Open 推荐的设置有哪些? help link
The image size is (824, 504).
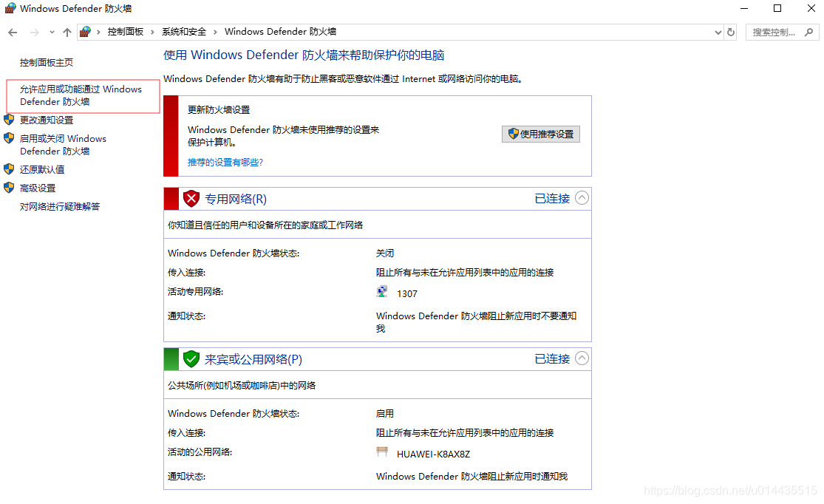coord(225,163)
